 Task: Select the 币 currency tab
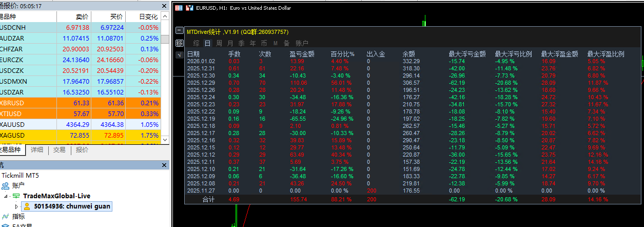click(264, 44)
